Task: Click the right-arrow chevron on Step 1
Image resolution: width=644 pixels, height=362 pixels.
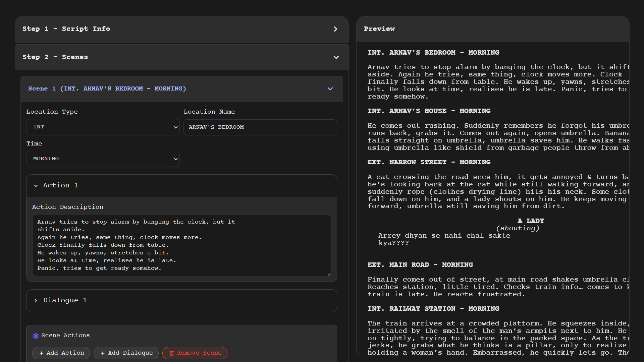Action: tap(336, 29)
